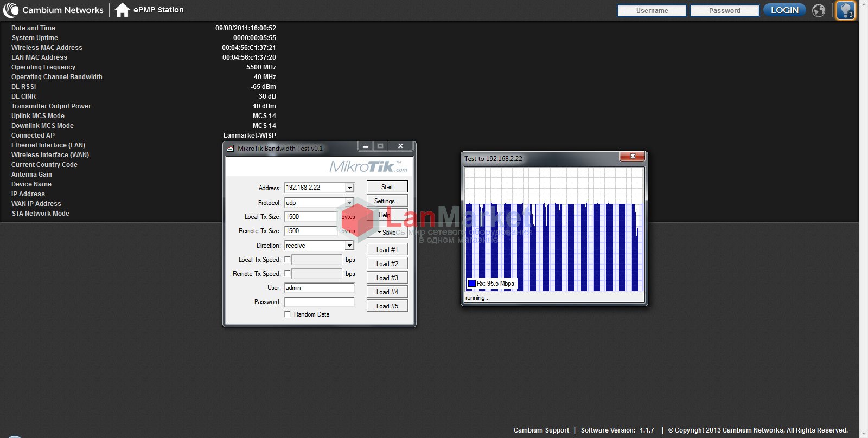Click the home icon beside ePMP Station

(122, 10)
